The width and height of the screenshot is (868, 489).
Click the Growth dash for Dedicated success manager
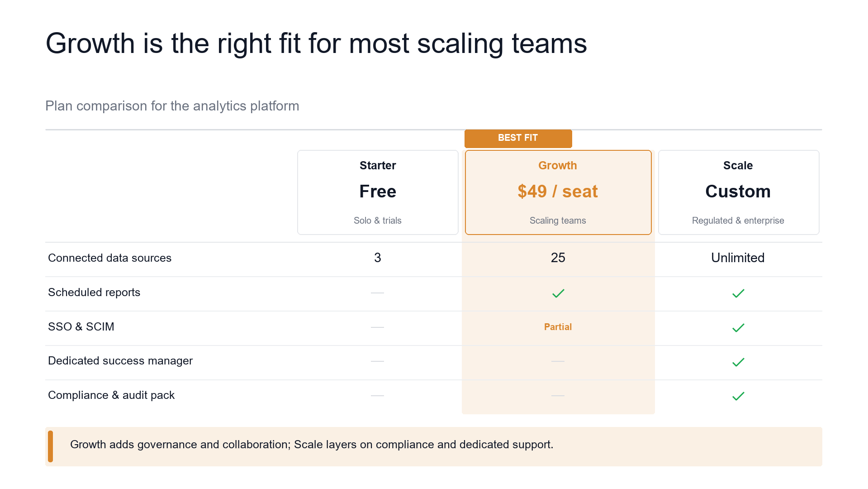point(558,361)
